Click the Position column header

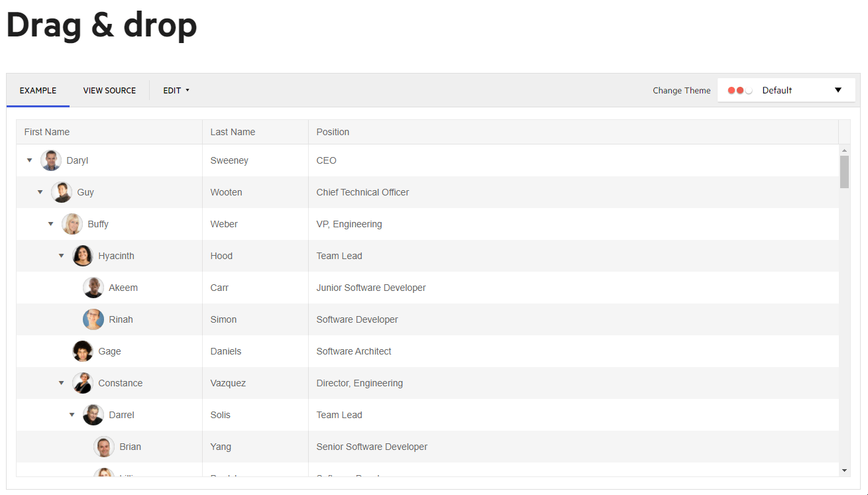pyautogui.click(x=333, y=132)
